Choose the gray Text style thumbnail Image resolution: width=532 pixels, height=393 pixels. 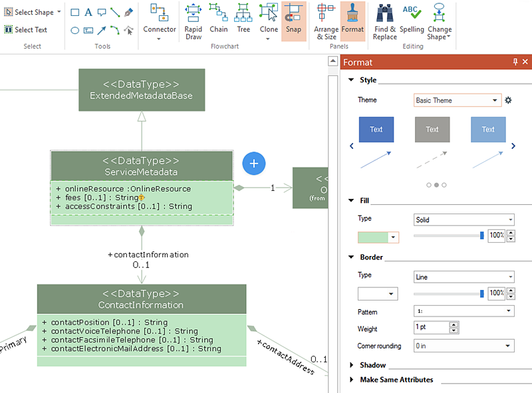432,129
